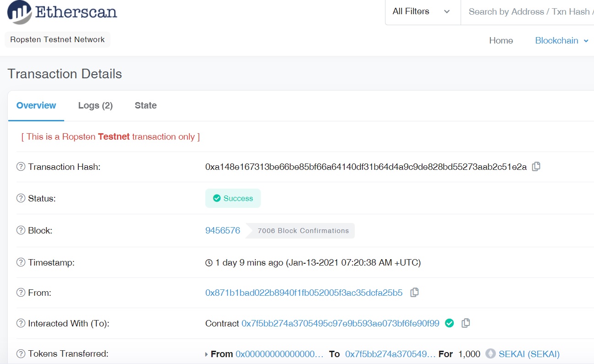Copy the contract To address

tap(466, 323)
